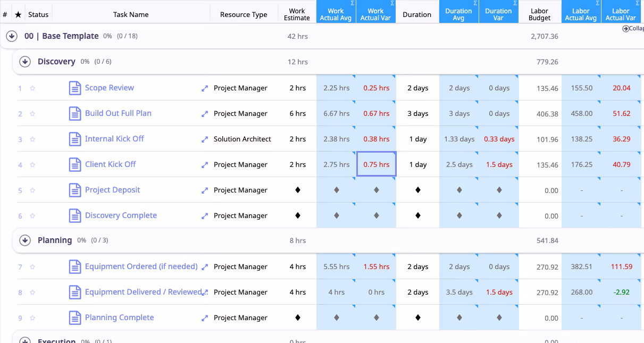Screen dimensions: 644x343
Task: Open the Client Kick Off link
Action: pos(111,164)
